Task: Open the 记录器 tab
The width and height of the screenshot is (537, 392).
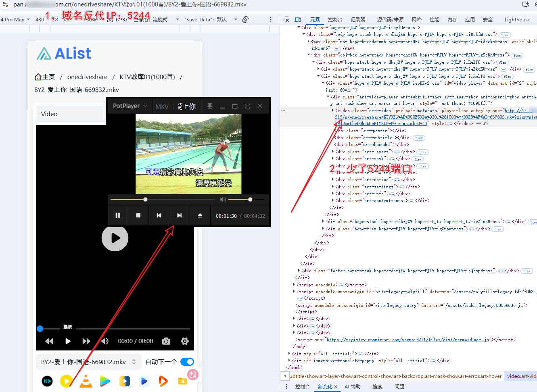Action: [x=358, y=19]
